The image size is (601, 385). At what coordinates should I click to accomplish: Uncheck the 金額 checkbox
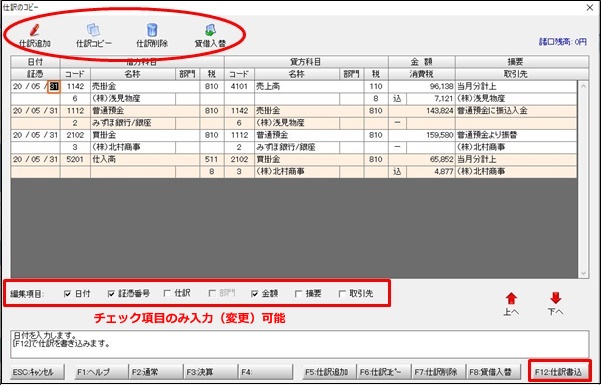[x=255, y=294]
